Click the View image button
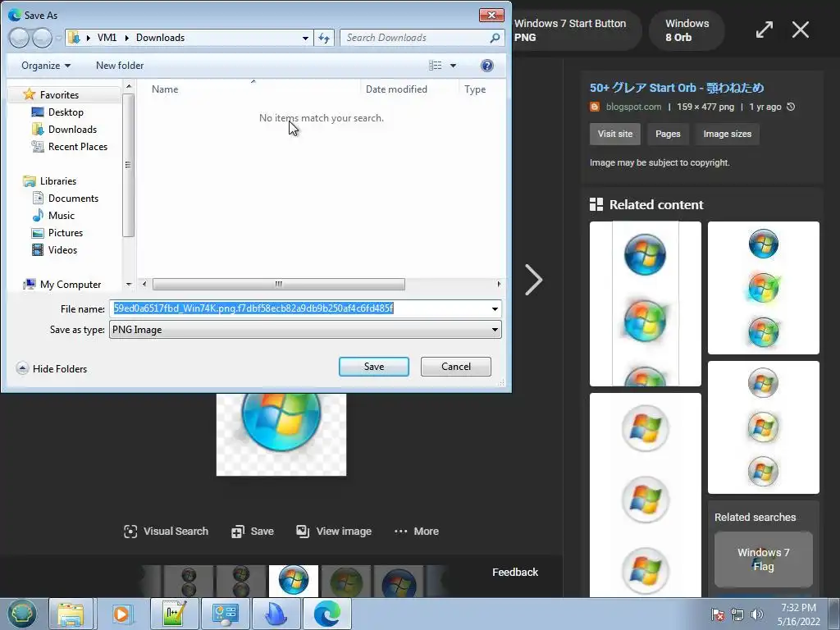Viewport: 840px width, 630px height. coord(334,532)
